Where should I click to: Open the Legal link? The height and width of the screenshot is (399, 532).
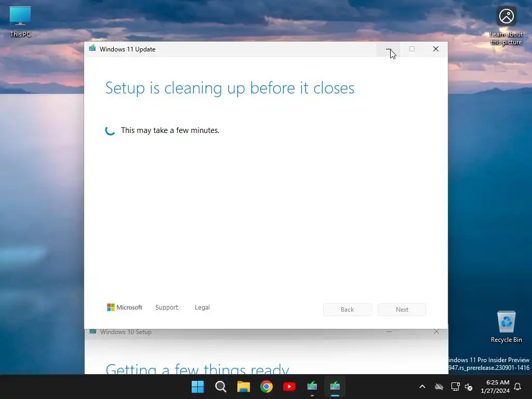pos(202,308)
